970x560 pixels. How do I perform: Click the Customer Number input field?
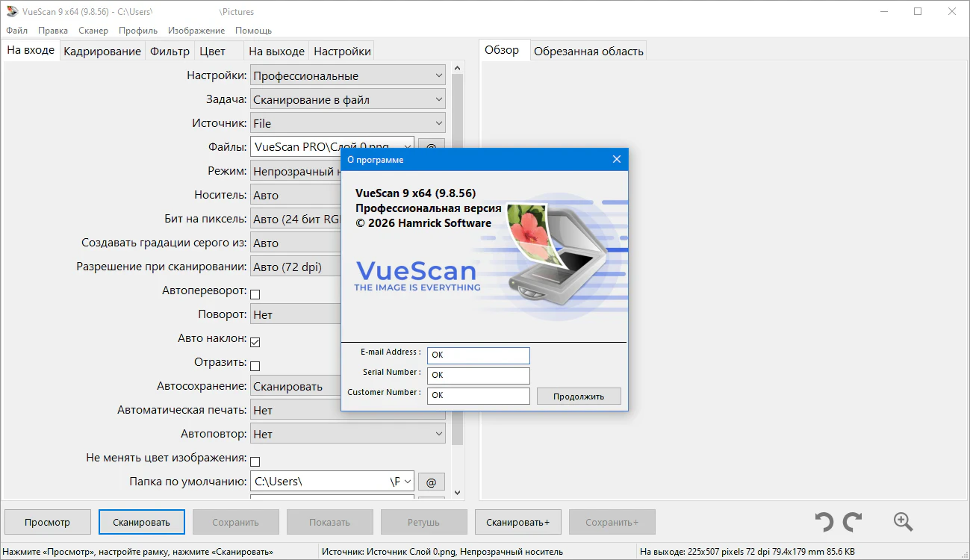pos(478,396)
